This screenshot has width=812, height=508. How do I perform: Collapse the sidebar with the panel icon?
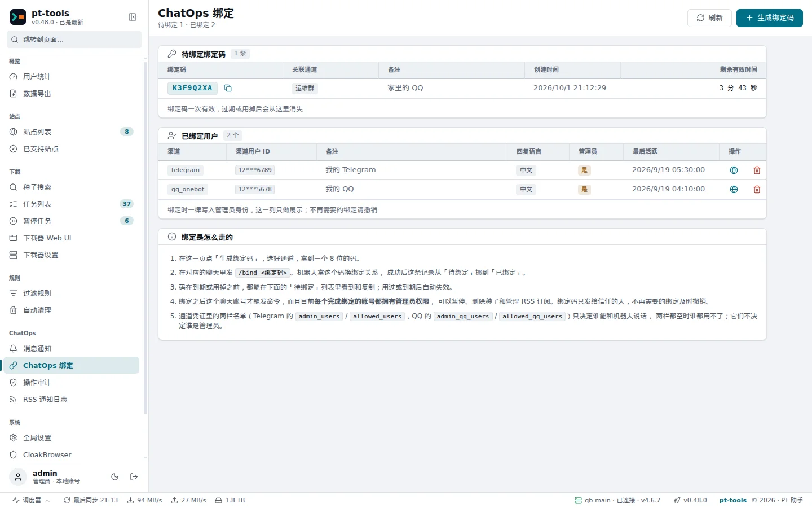click(133, 17)
